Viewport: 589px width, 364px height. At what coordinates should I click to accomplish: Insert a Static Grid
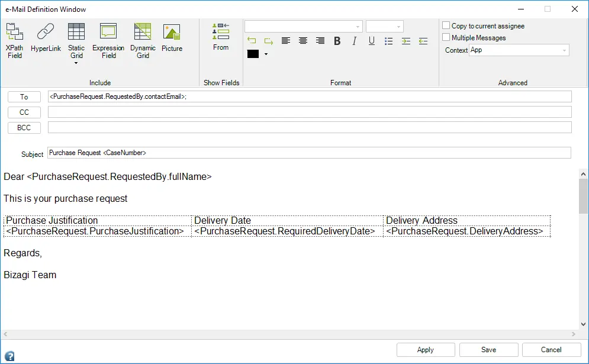[x=76, y=41]
